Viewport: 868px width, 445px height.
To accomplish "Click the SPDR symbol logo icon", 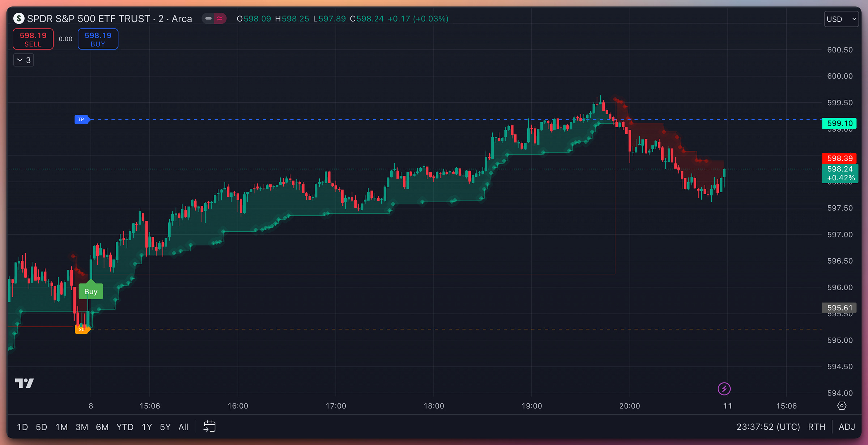I will (x=19, y=18).
